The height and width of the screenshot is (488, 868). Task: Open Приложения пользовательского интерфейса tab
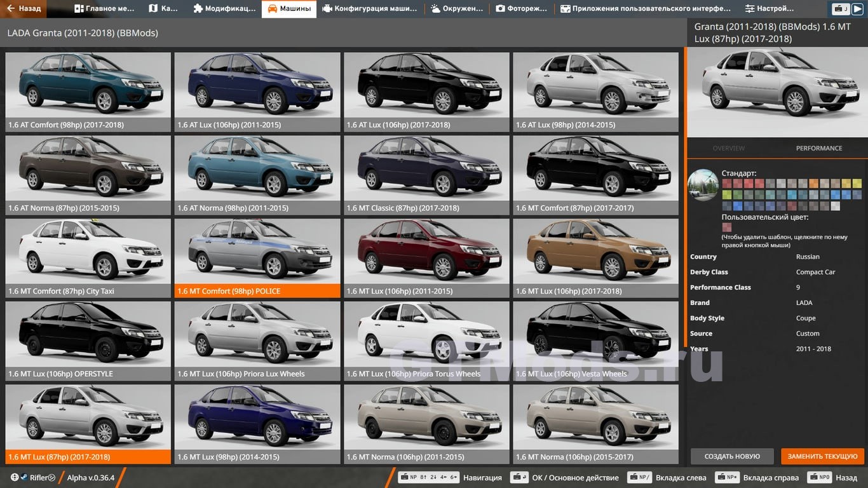click(x=646, y=9)
